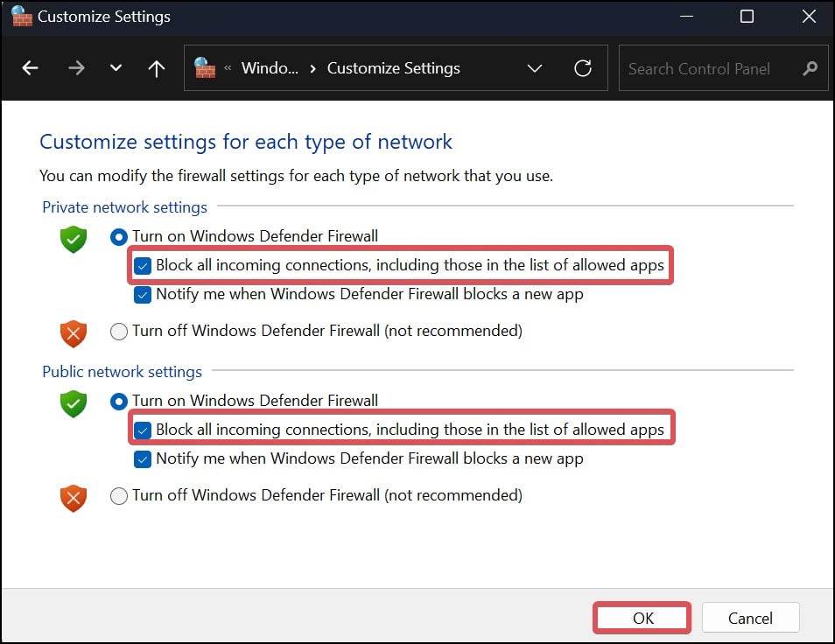Screen dimensions: 835x644
Task: Toggle private Notify me when firewall blocks
Action: click(143, 295)
